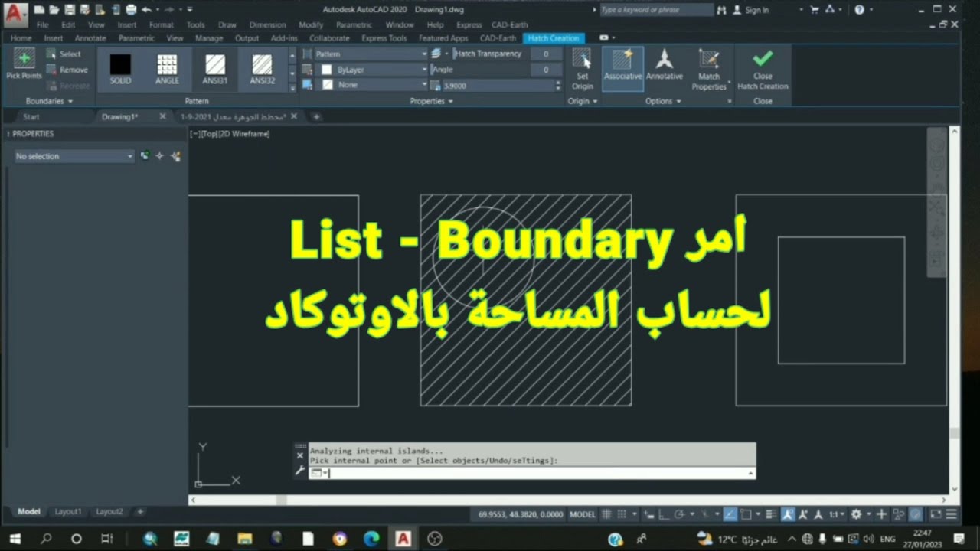Open the Draw menu
The height and width of the screenshot is (551, 980).
coord(227,24)
